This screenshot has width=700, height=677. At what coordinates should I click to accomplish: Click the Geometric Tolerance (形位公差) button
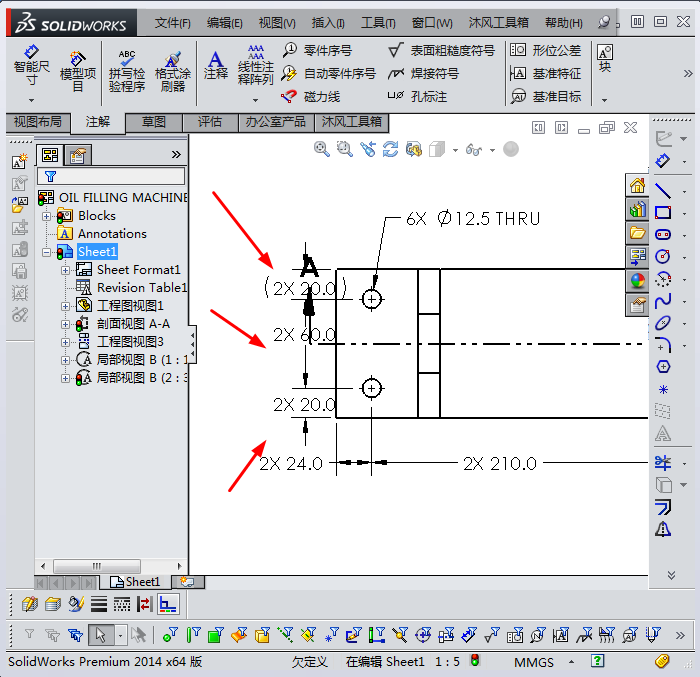tap(546, 50)
